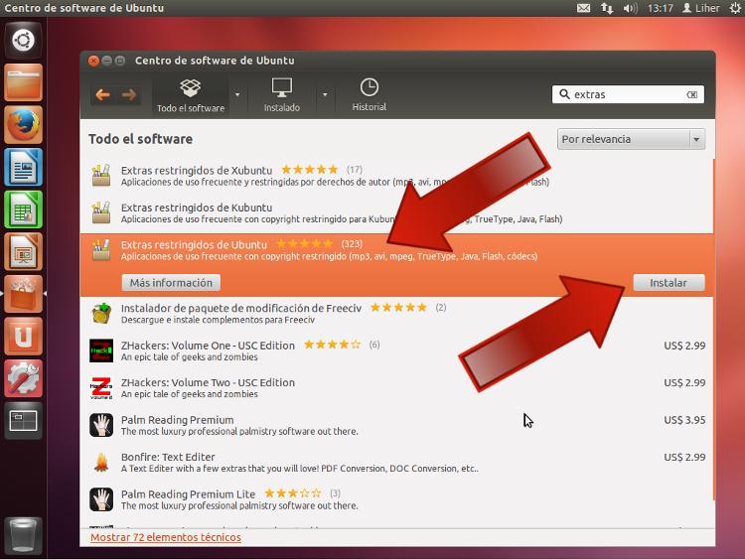
Task: Click the Xubuntu extras package icon
Action: (101, 176)
